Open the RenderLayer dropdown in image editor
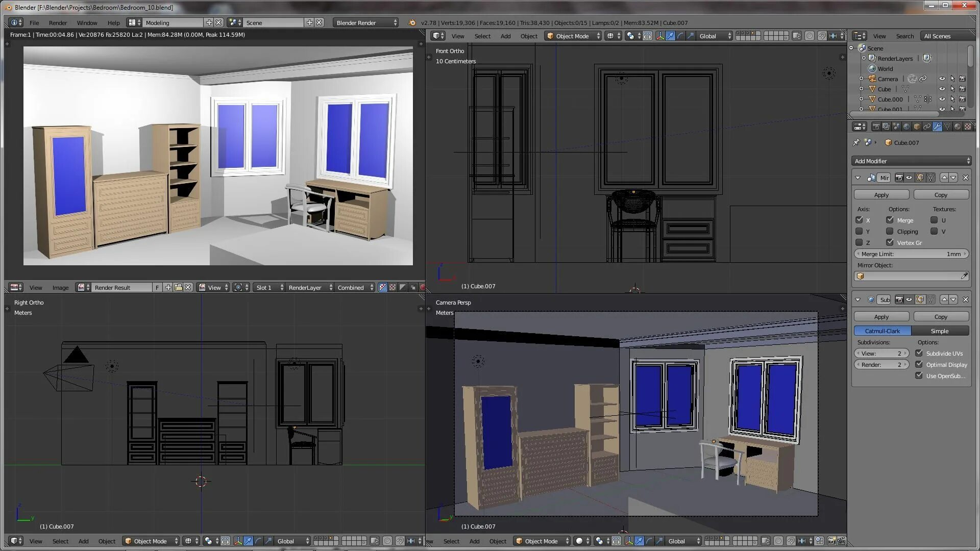The width and height of the screenshot is (980, 551). [x=310, y=287]
